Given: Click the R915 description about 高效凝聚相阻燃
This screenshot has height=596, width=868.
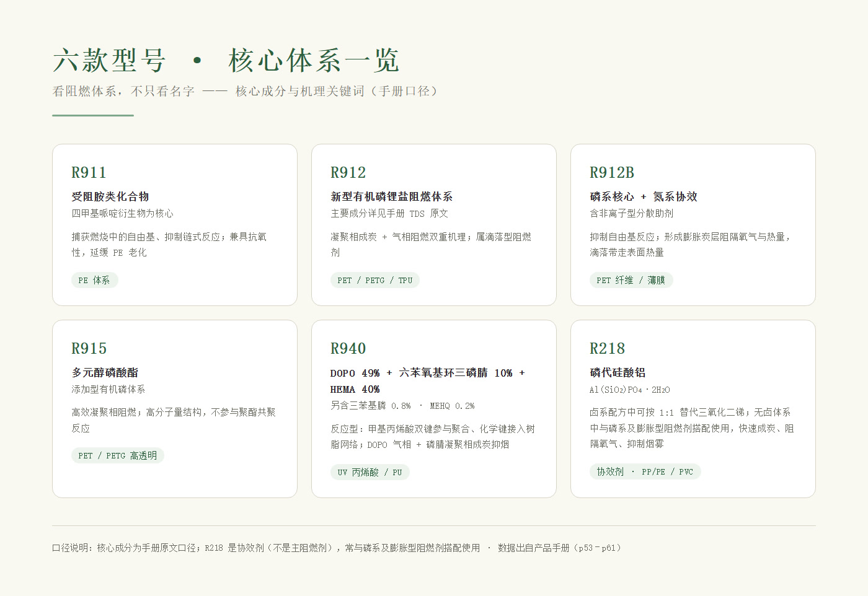Looking at the screenshot, I should 174,420.
